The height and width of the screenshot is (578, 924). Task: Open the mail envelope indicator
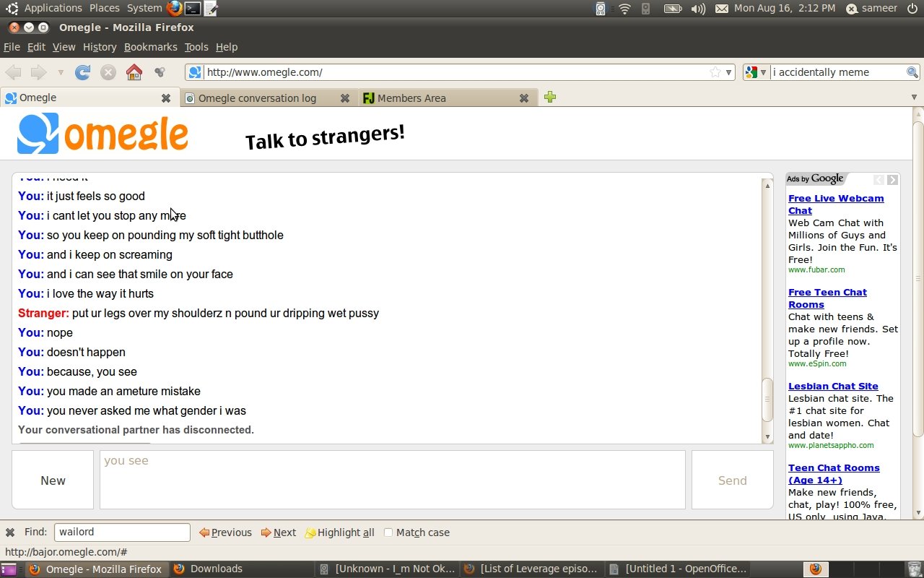pos(722,9)
